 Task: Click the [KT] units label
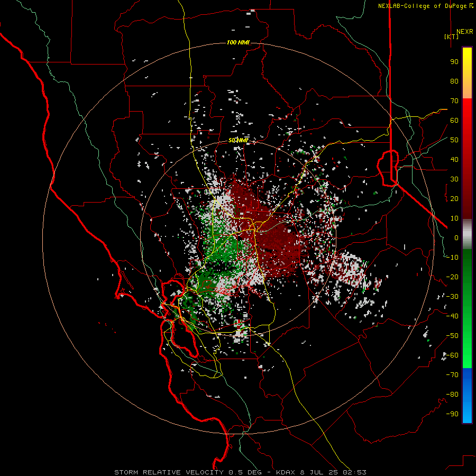[452, 36]
